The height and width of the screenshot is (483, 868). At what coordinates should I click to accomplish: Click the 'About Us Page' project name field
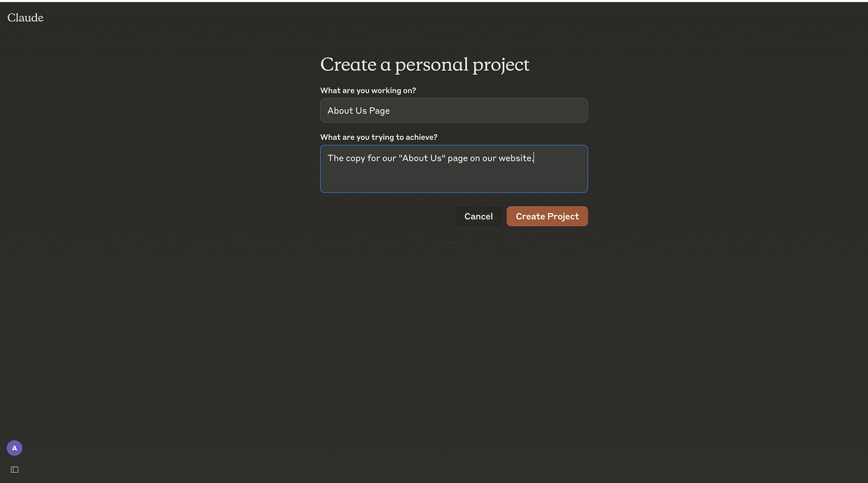pyautogui.click(x=454, y=110)
